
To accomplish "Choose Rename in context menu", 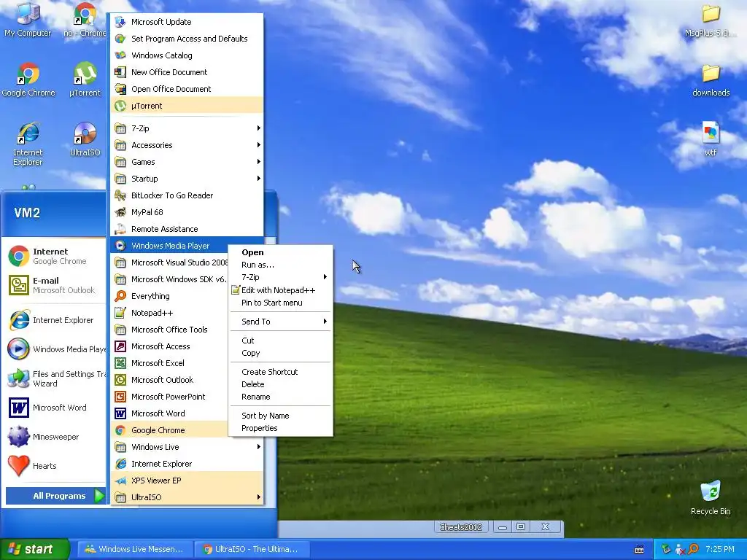I will [x=281, y=397].
